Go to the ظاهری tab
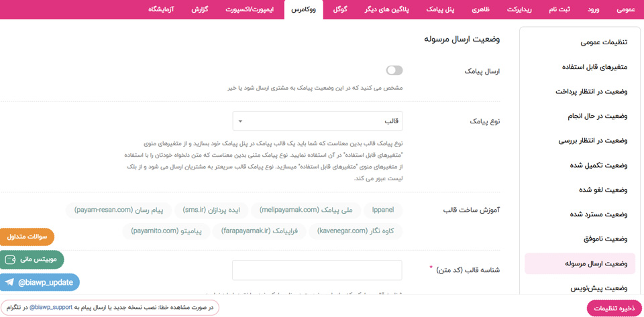644x317 pixels. click(480, 9)
